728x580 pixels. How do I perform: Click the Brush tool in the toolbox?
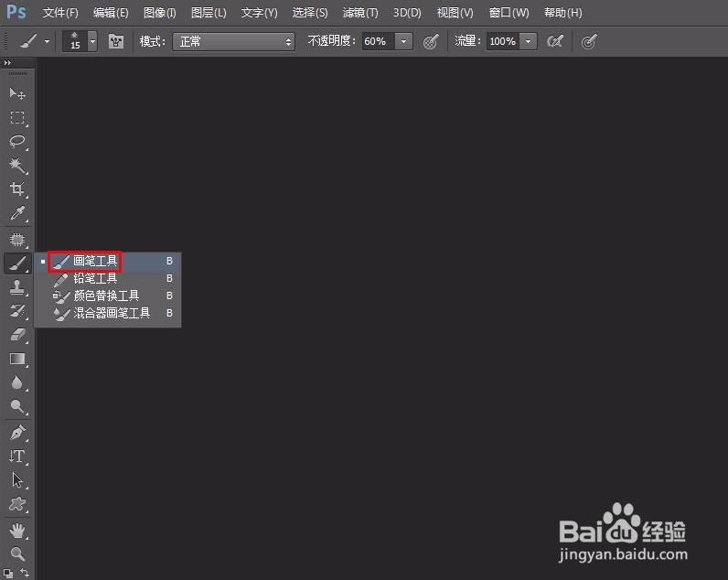tap(17, 263)
